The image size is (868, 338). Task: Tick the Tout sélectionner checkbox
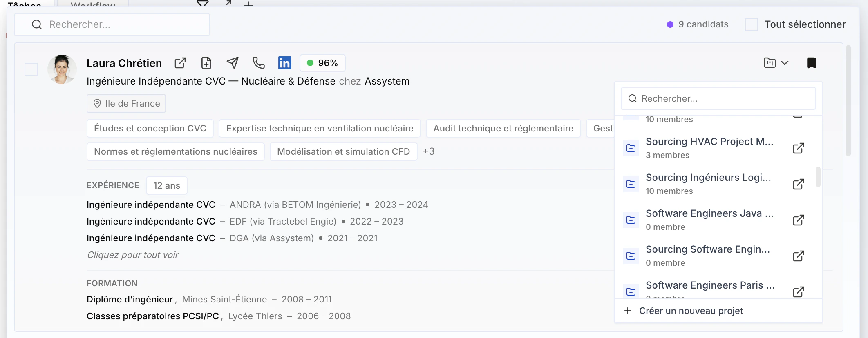pos(752,24)
